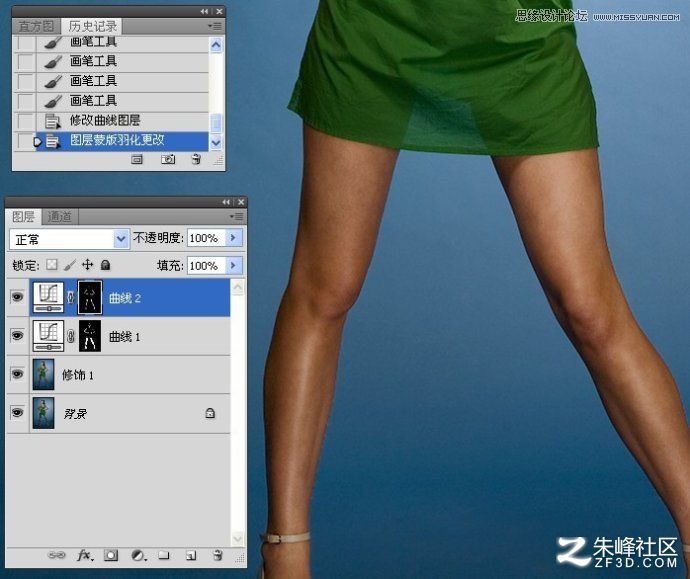Collapse Layers panel with double-arrow icon
Screen dimensions: 690x579
click(x=226, y=202)
